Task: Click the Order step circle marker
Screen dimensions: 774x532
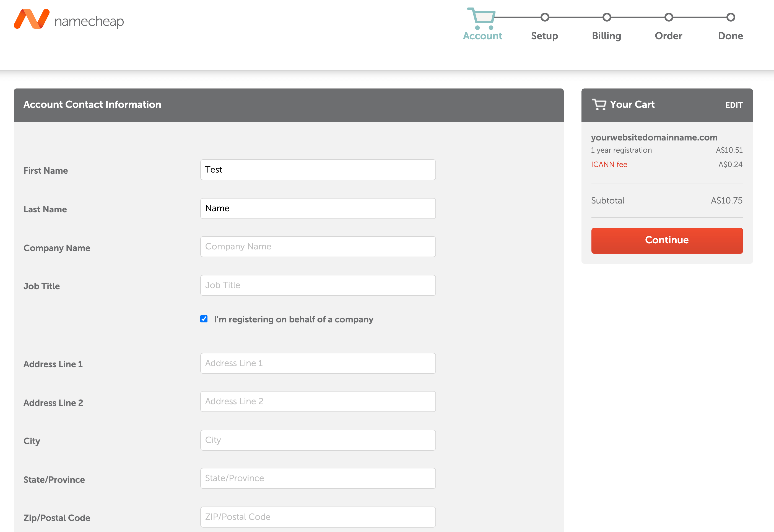Action: tap(669, 17)
